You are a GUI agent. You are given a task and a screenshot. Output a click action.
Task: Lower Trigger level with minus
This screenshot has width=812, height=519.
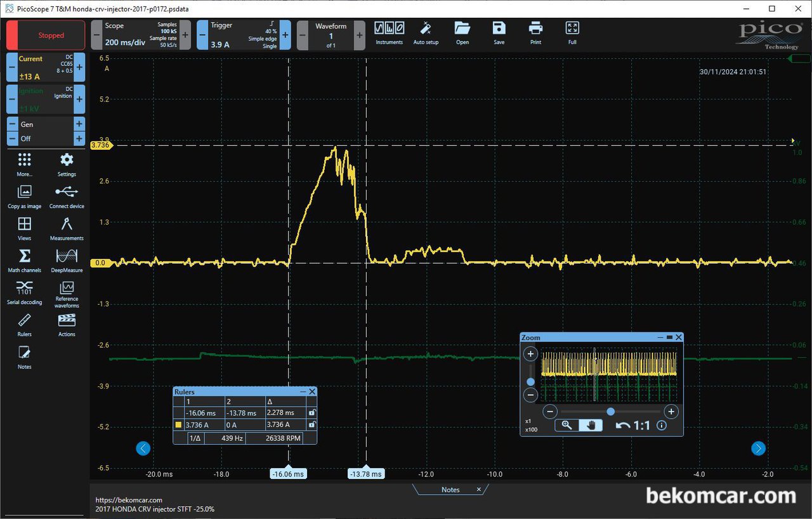tap(202, 35)
